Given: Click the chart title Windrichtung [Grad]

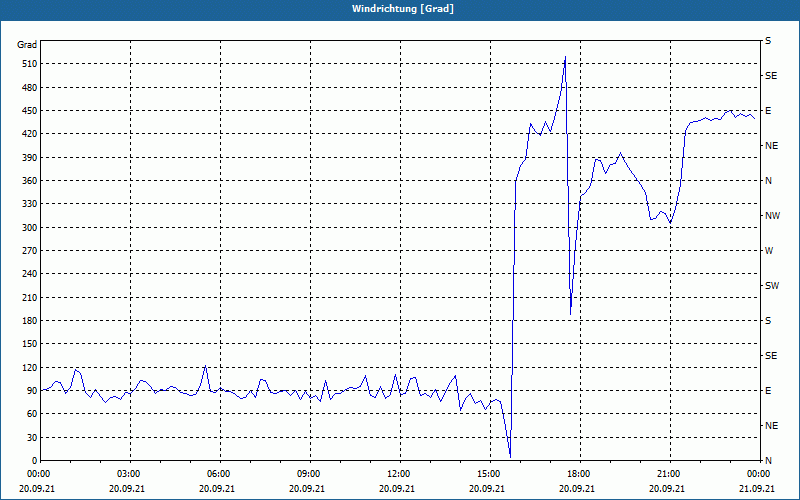Looking at the screenshot, I should 403,9.
